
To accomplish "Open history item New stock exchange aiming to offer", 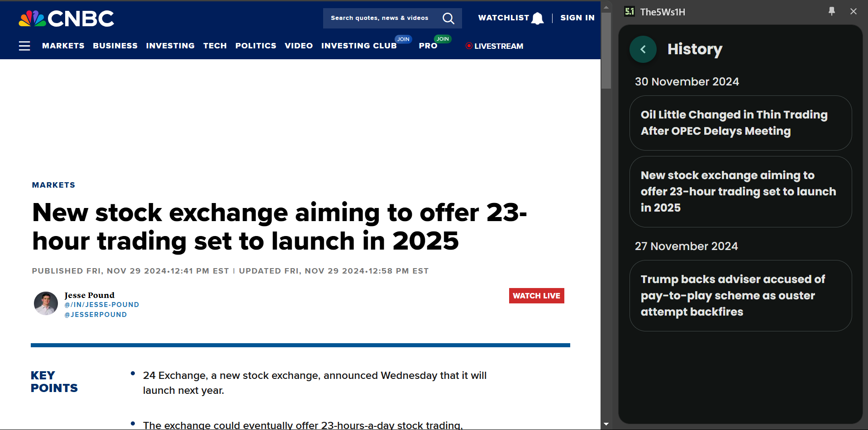I will point(740,192).
